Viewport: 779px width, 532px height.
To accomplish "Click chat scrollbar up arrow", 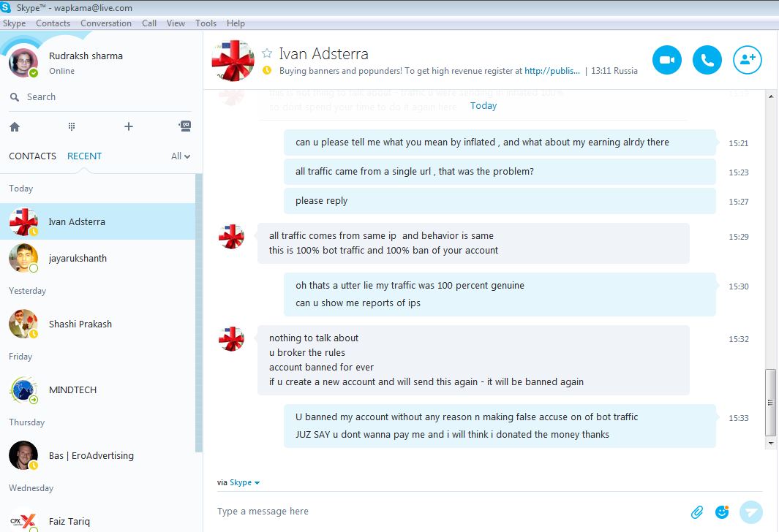I will 770,96.
